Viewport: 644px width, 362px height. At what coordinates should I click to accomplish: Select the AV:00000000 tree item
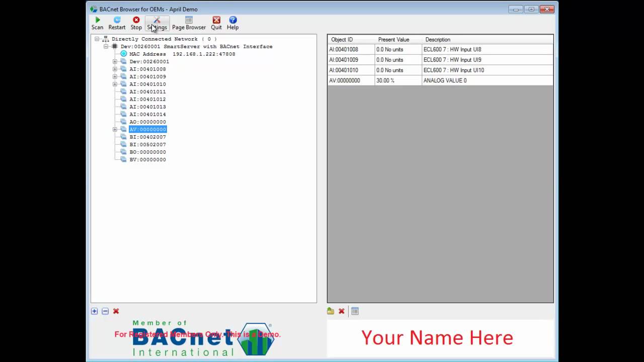147,129
